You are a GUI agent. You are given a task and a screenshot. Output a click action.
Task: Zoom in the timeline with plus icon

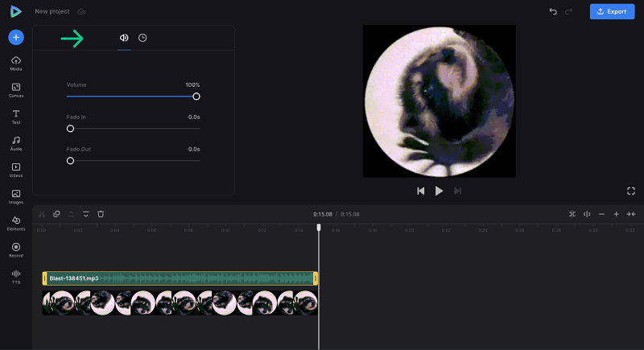(x=616, y=214)
